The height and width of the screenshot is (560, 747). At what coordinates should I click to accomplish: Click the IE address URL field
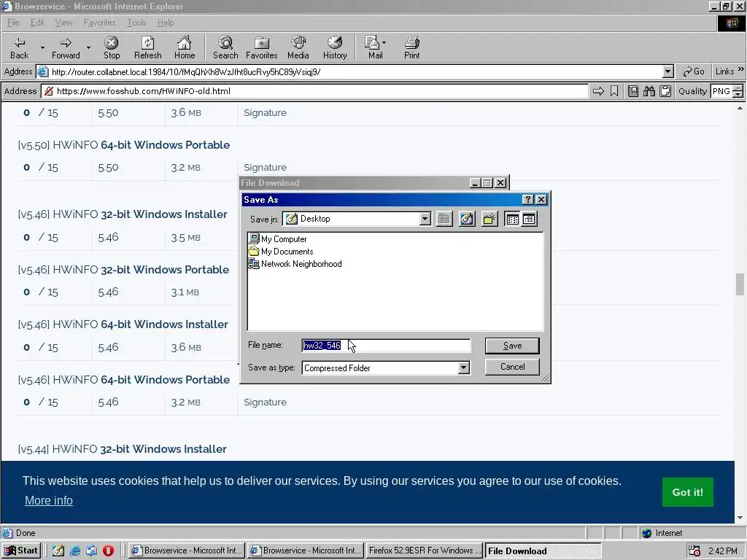tap(349, 72)
